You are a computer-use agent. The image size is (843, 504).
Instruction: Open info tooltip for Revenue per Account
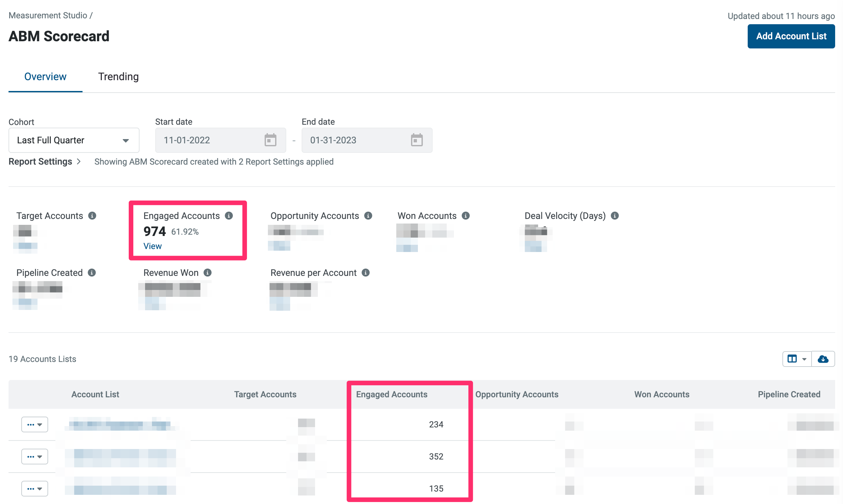pyautogui.click(x=365, y=273)
